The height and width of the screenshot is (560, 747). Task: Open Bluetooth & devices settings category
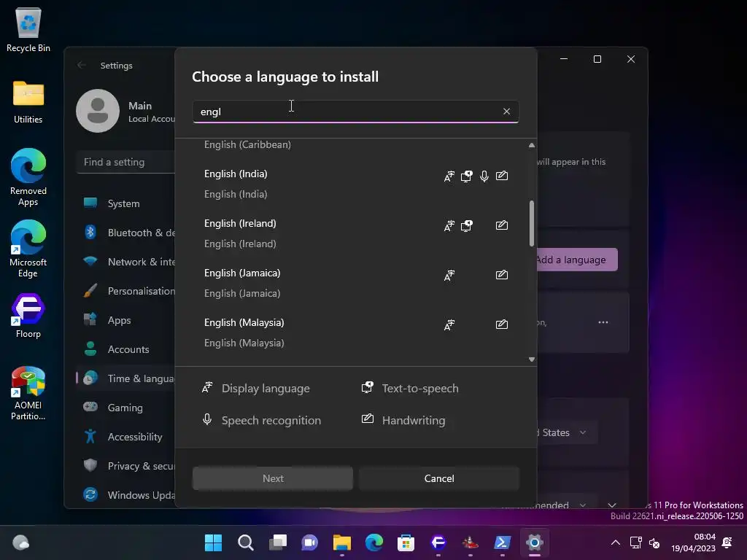click(x=125, y=233)
